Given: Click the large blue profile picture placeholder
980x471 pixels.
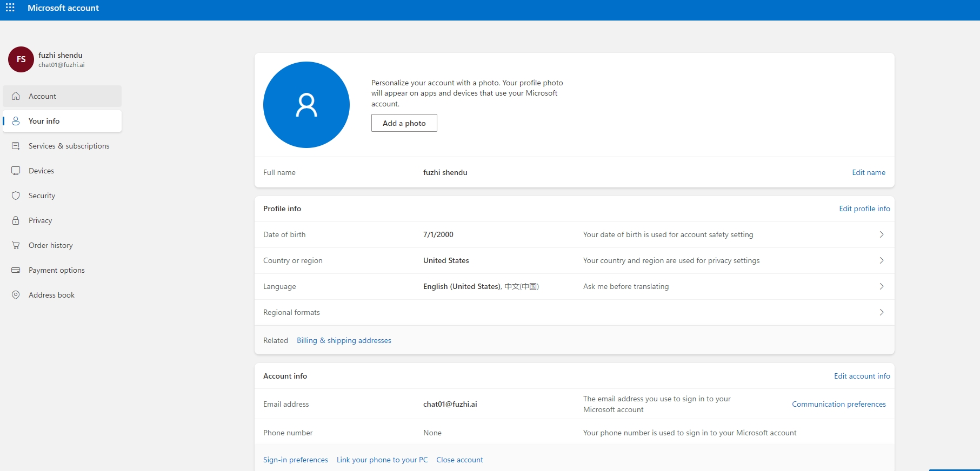Looking at the screenshot, I should coord(306,105).
